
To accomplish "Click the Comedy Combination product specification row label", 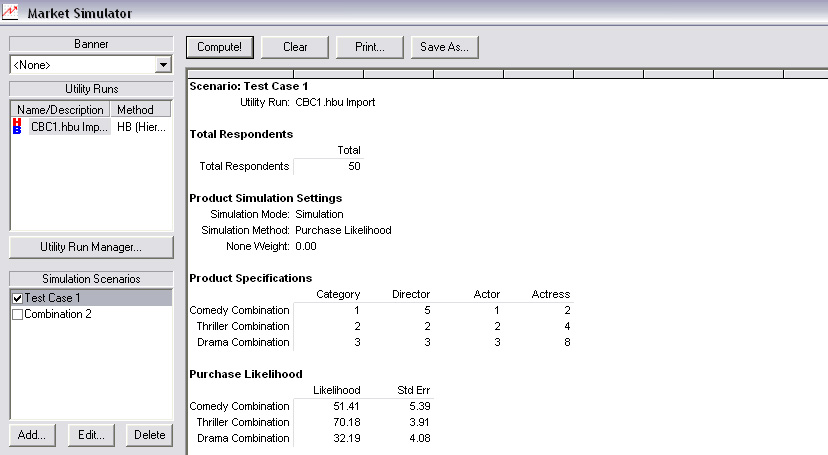I will [x=239, y=310].
